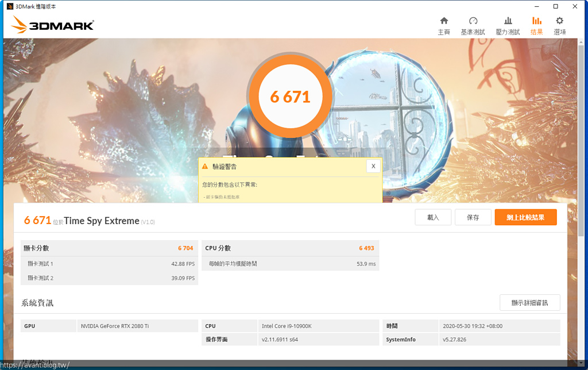Click the 顯卡分數 header label

(36, 248)
